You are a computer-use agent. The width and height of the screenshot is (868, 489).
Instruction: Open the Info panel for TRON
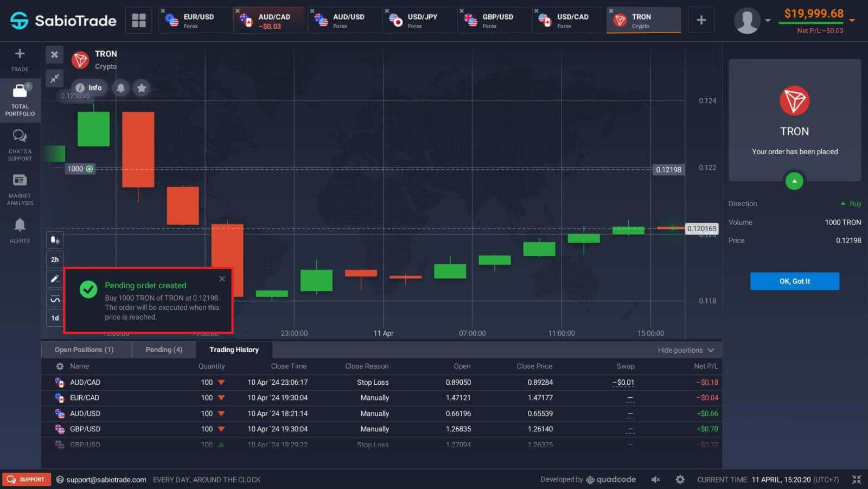89,87
